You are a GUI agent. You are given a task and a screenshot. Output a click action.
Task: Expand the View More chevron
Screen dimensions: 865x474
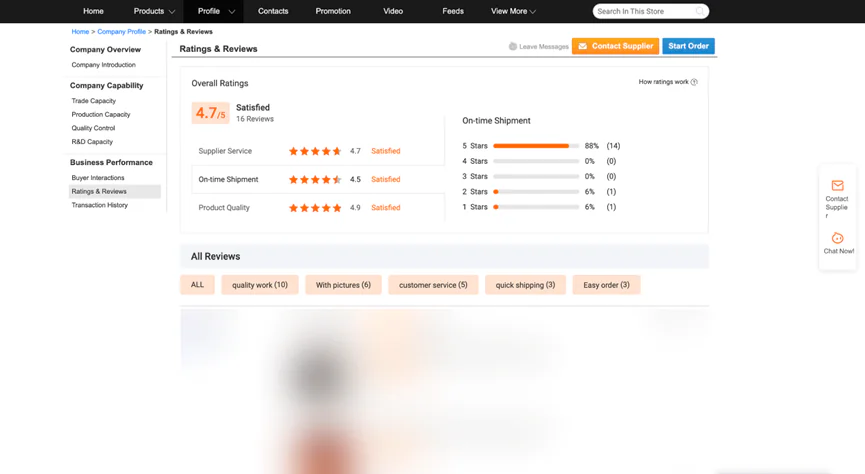[532, 12]
